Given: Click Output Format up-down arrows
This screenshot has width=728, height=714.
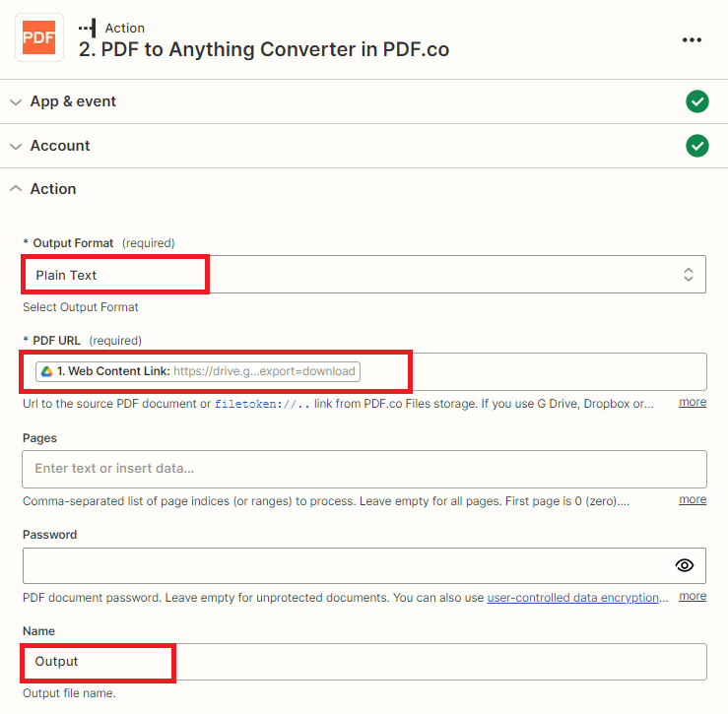Looking at the screenshot, I should 688,275.
